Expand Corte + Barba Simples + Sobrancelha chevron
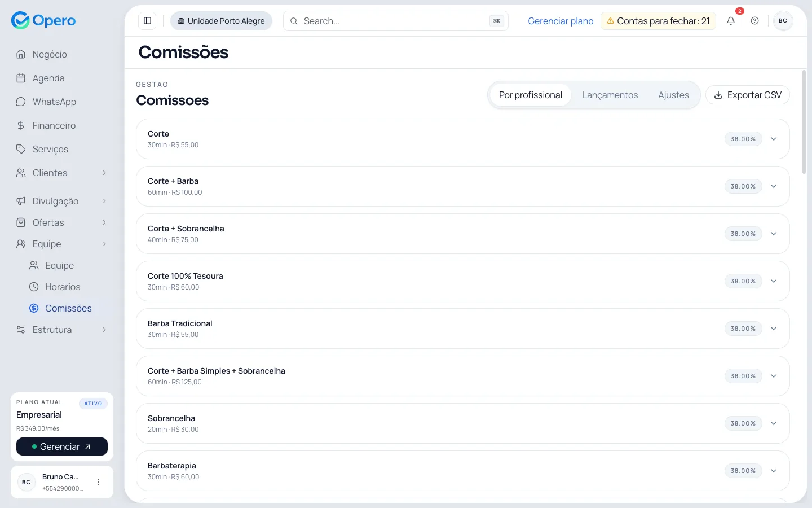This screenshot has width=812, height=508. tap(774, 376)
